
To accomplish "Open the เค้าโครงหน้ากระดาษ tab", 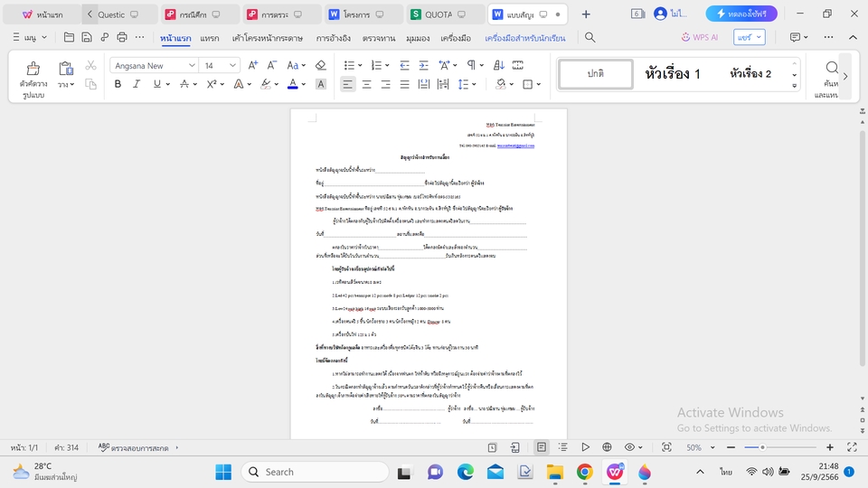I will [x=268, y=38].
